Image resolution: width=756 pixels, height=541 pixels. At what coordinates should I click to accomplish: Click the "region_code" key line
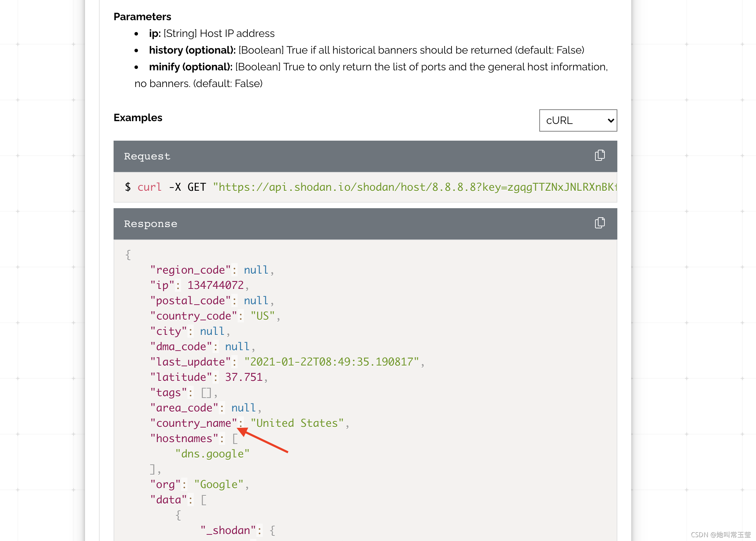(212, 270)
